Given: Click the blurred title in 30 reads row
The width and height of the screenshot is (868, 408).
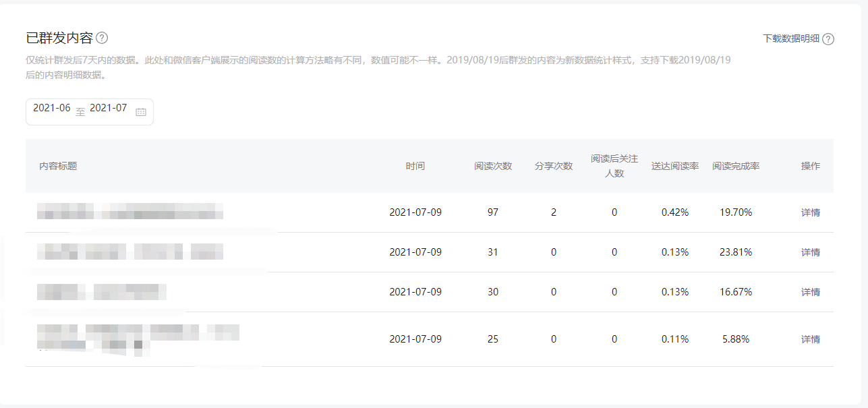Looking at the screenshot, I should (x=102, y=292).
